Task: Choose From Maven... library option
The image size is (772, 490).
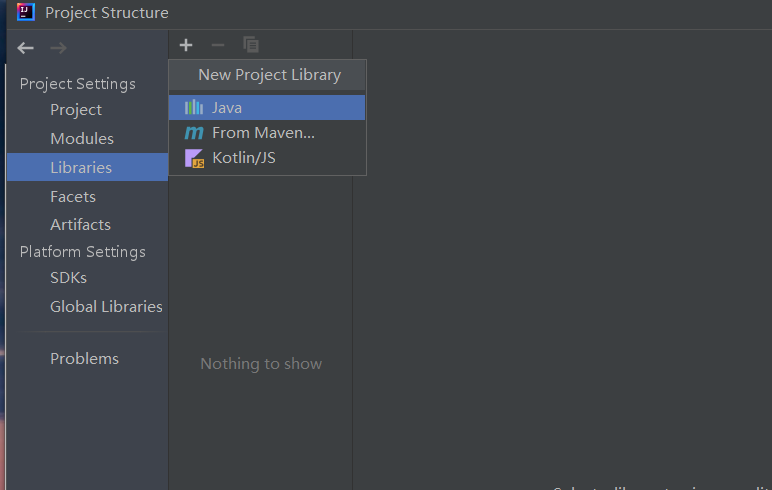Action: pyautogui.click(x=267, y=132)
